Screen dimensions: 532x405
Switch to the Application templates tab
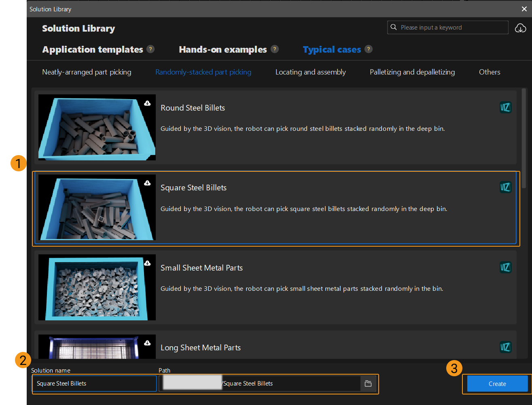pos(92,49)
